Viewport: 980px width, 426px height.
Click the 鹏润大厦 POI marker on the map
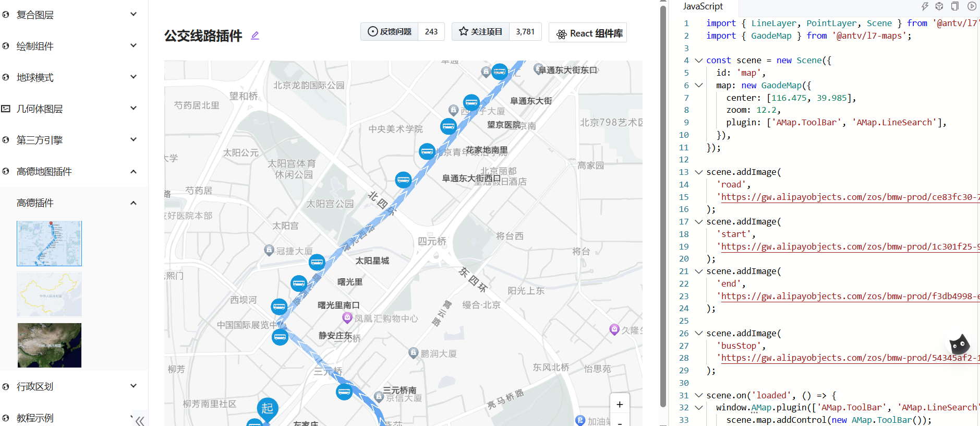413,353
